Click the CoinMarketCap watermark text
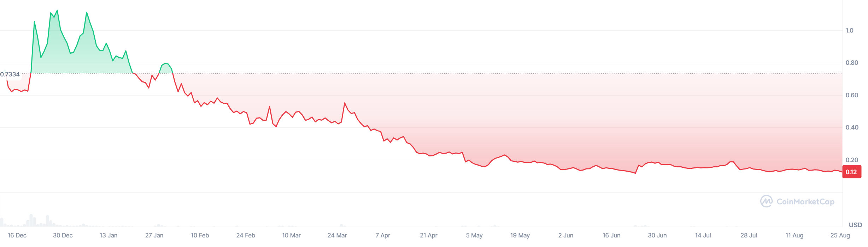Viewport: 868px width, 247px height. [805, 202]
